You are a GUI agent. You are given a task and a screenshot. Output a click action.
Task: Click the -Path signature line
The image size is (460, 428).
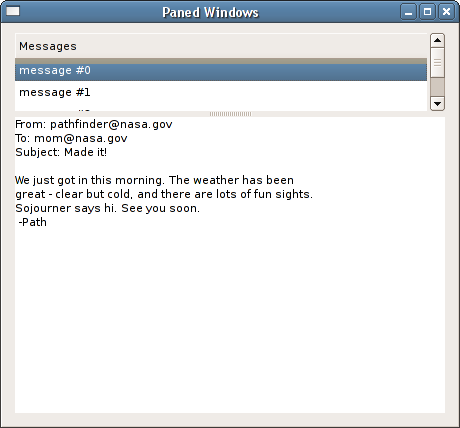tap(33, 222)
